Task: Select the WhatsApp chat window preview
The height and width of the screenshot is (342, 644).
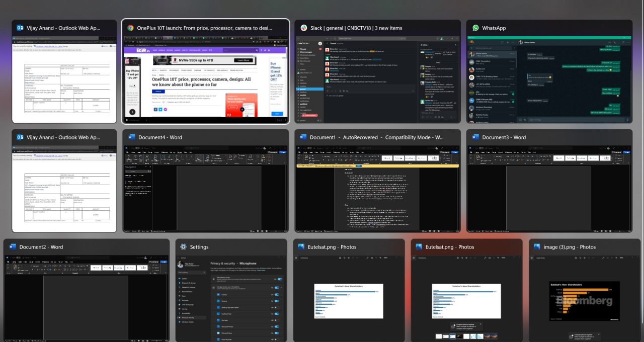Action: click(x=549, y=80)
